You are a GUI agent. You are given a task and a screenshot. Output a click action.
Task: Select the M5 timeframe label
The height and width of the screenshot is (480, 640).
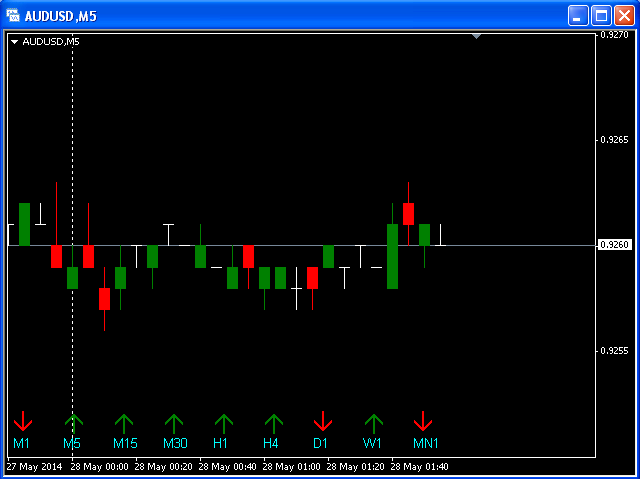[72, 443]
